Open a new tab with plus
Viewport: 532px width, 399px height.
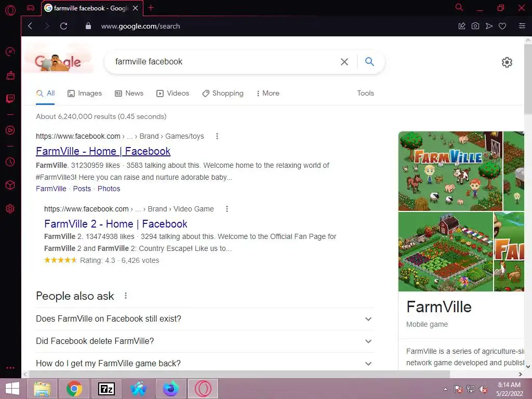151,8
